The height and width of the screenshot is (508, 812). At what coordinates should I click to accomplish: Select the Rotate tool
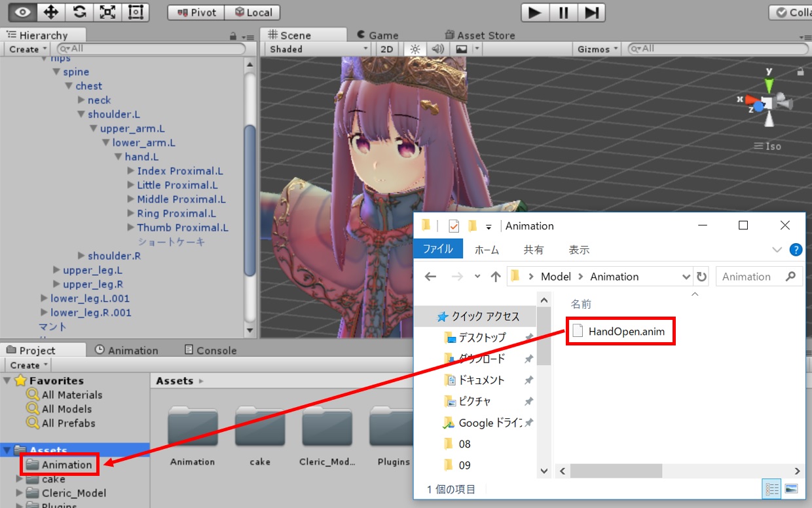pyautogui.click(x=79, y=12)
